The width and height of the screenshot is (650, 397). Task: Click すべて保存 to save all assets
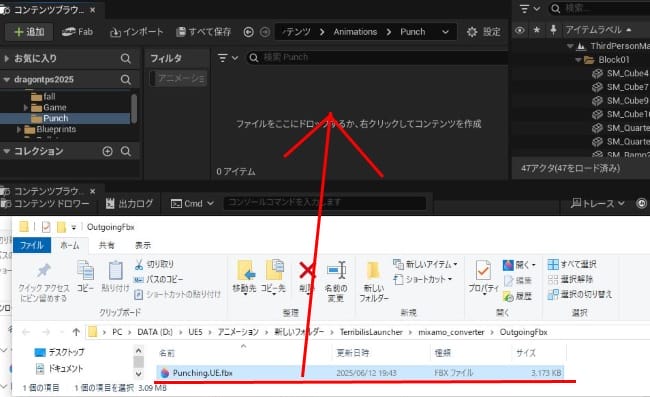tap(204, 32)
